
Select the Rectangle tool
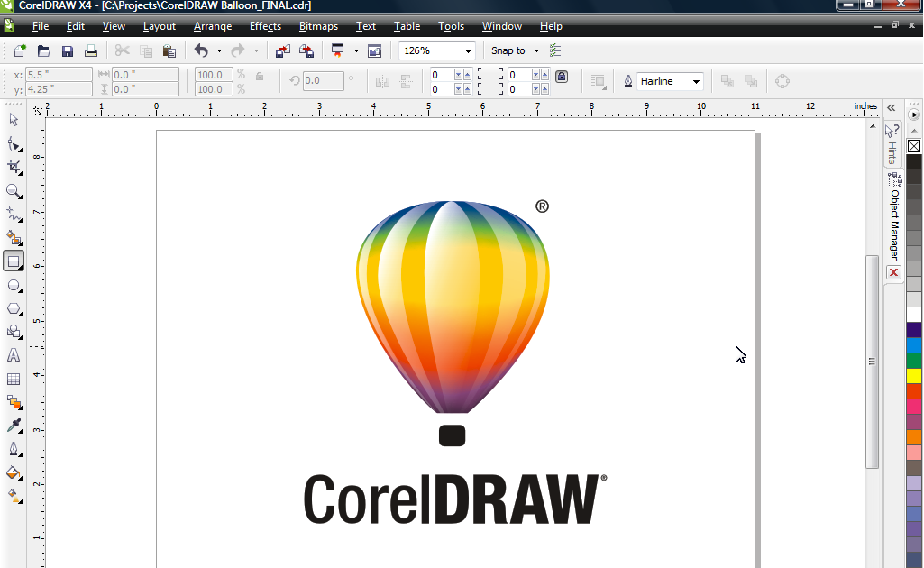coord(14,261)
